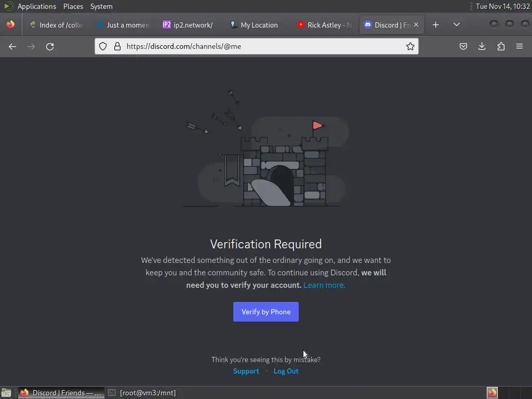Click the show desktop icon in taskbar
Screen dimensions: 532x399
pos(6,393)
